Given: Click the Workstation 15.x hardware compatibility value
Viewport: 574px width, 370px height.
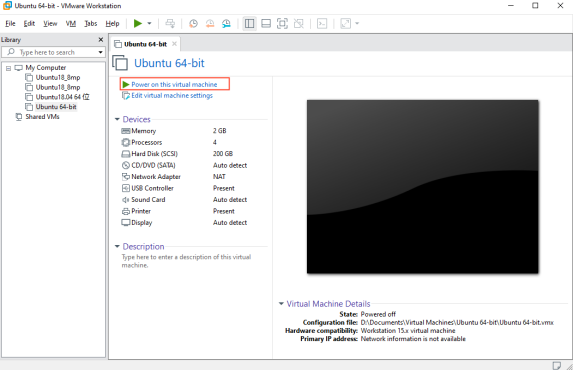Looking at the screenshot, I should [x=408, y=331].
